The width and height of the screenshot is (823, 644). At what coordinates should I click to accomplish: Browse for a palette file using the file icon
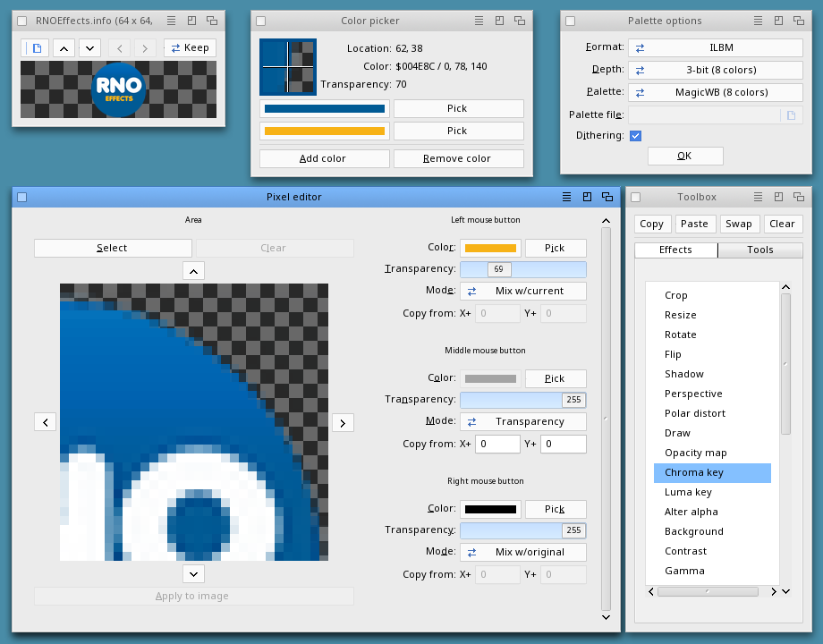[791, 114]
